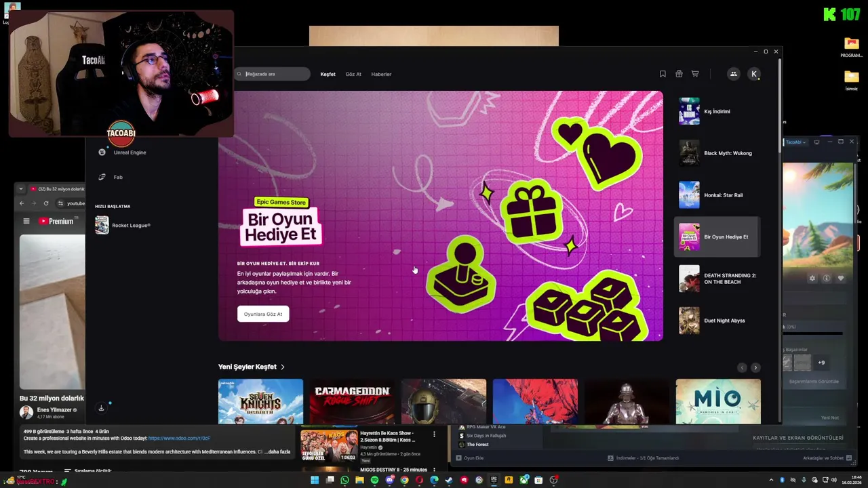Open the Seven Knights game card
Image resolution: width=868 pixels, height=488 pixels.
click(x=260, y=401)
